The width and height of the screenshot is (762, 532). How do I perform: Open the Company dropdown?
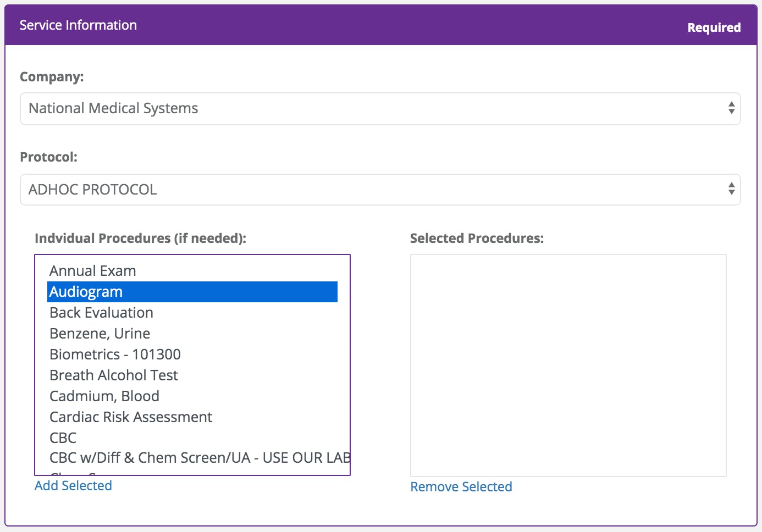[x=379, y=109]
